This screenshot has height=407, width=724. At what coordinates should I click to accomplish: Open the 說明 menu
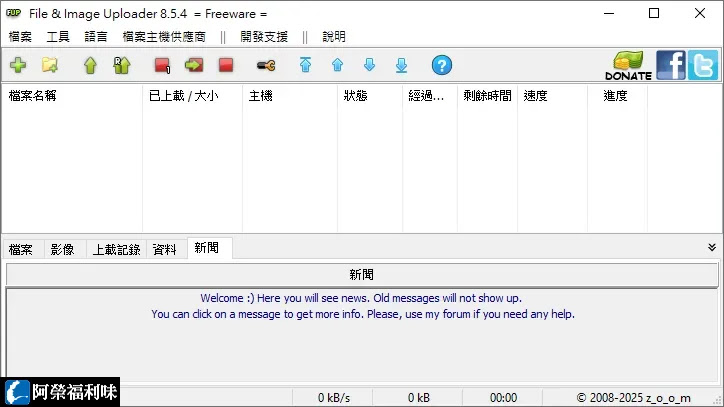(334, 36)
